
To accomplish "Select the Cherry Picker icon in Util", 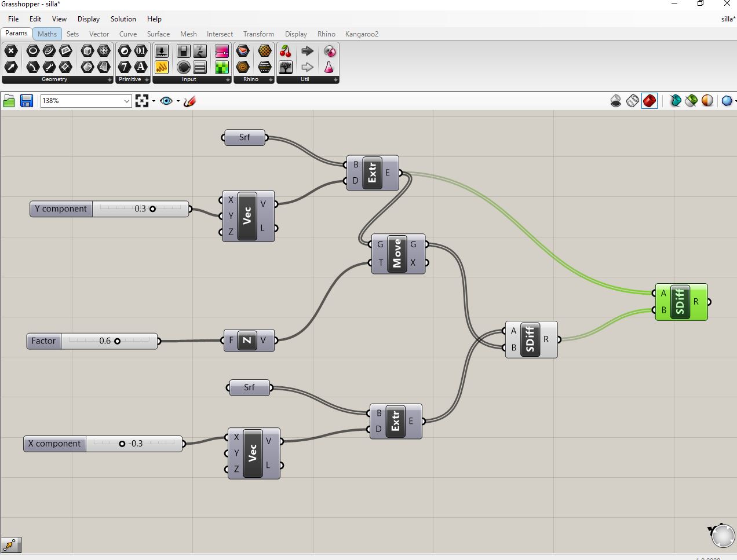I will point(286,51).
